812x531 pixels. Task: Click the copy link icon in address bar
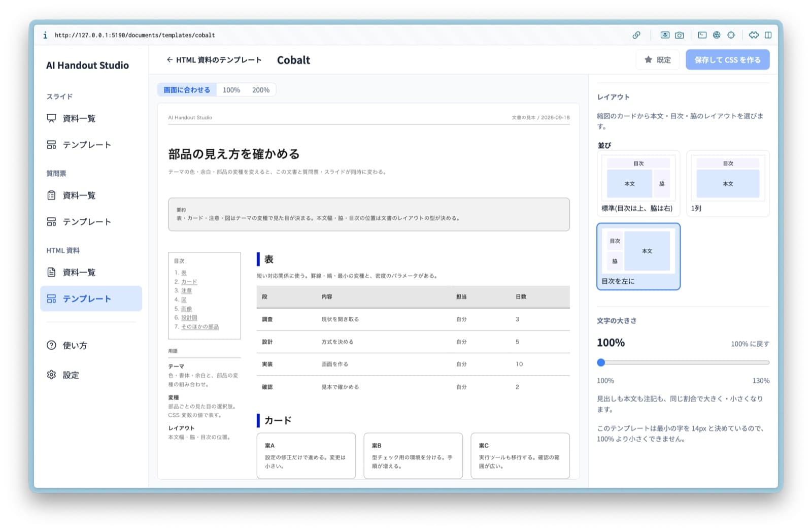636,35
